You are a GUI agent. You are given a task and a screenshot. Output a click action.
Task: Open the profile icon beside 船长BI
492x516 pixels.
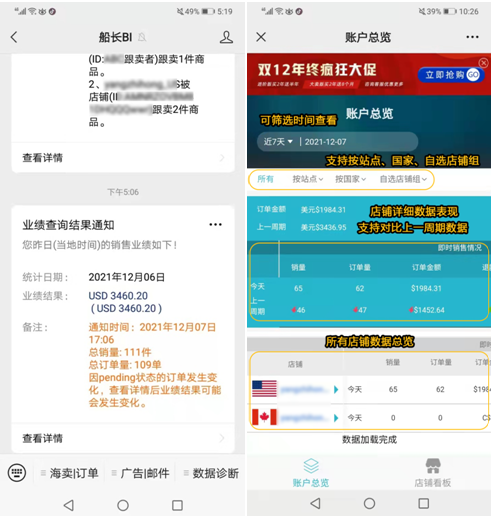[x=226, y=37]
